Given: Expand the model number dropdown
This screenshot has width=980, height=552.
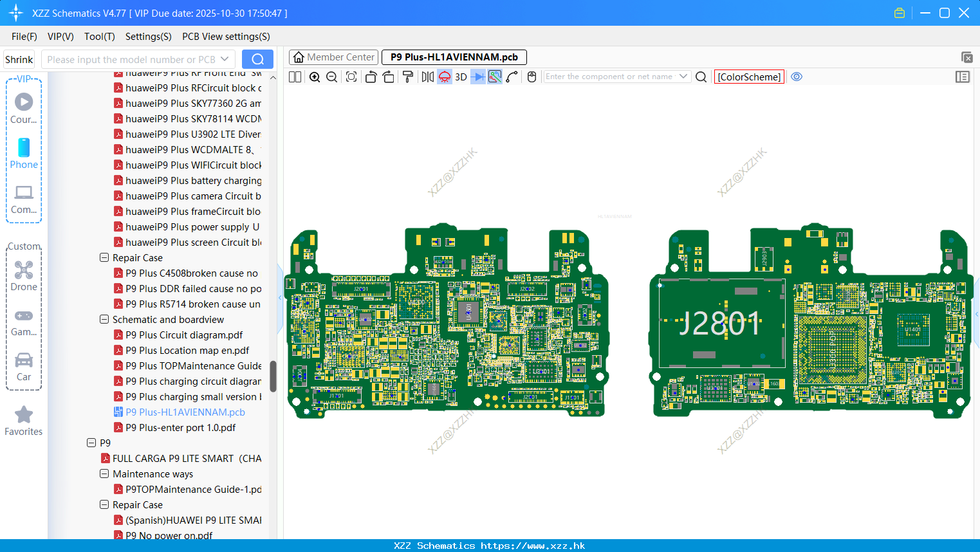Looking at the screenshot, I should coord(225,59).
